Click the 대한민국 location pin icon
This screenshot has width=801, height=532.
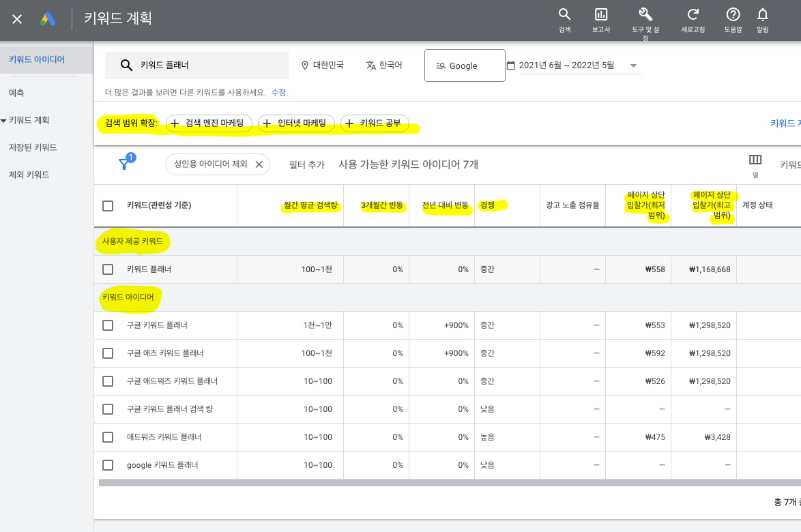coord(305,65)
